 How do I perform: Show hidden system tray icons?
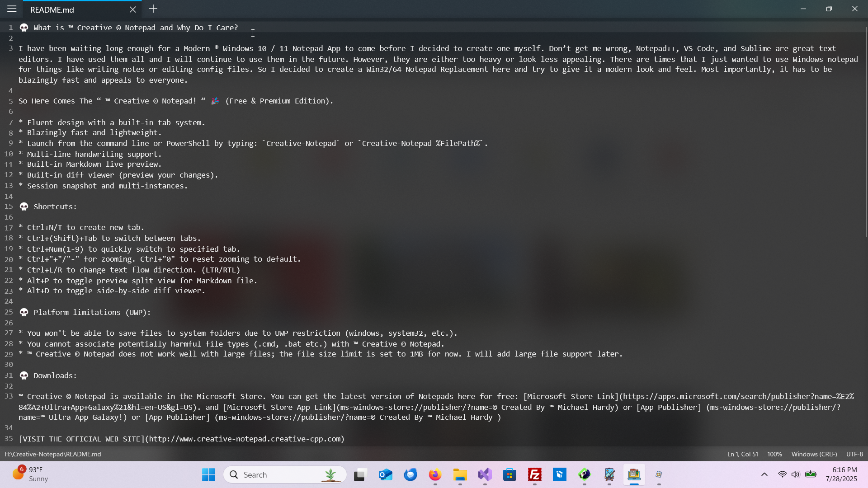(764, 474)
